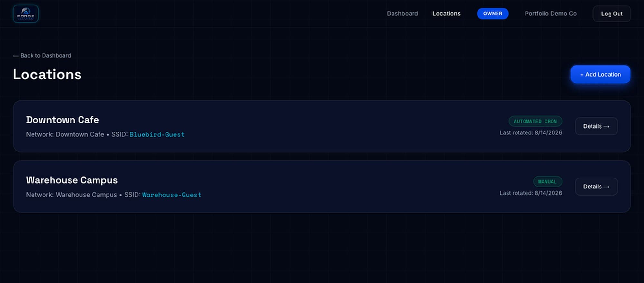This screenshot has height=283, width=644.
Task: Click the OWNER role badge
Action: tap(493, 14)
